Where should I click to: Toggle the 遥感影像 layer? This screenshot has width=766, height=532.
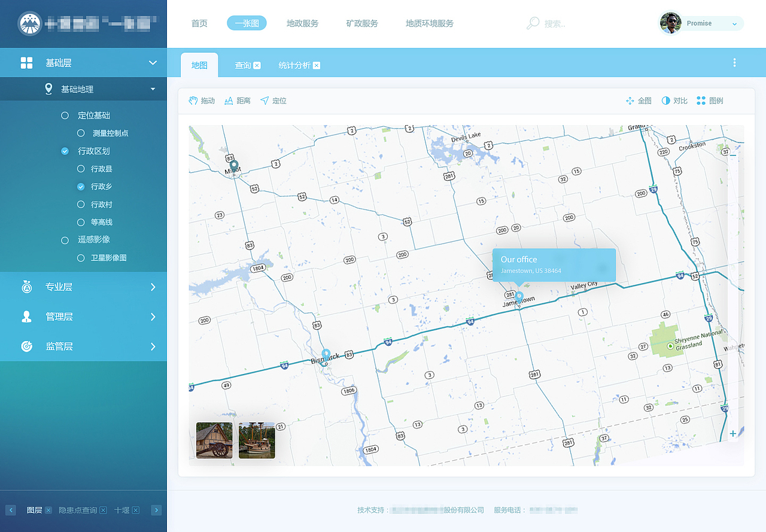click(65, 240)
